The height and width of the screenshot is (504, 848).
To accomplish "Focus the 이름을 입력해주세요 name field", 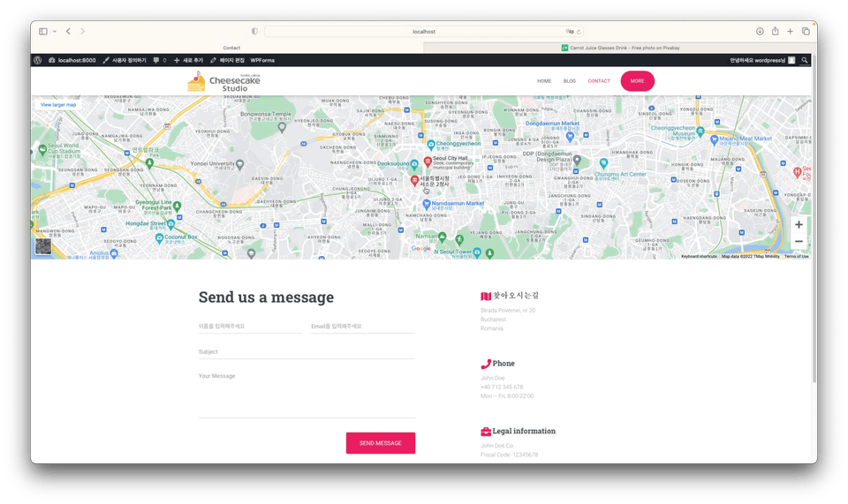I will (250, 327).
